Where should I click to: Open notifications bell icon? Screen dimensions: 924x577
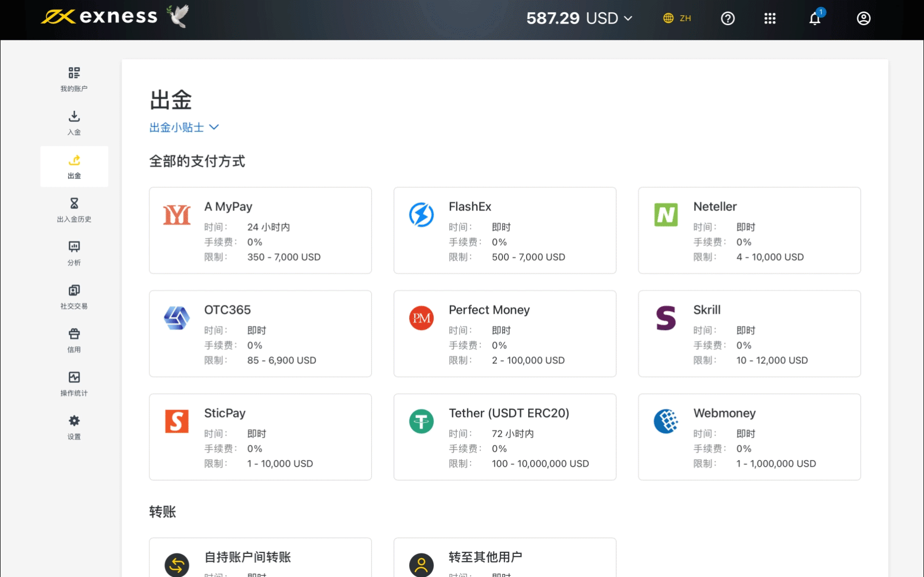coord(815,19)
